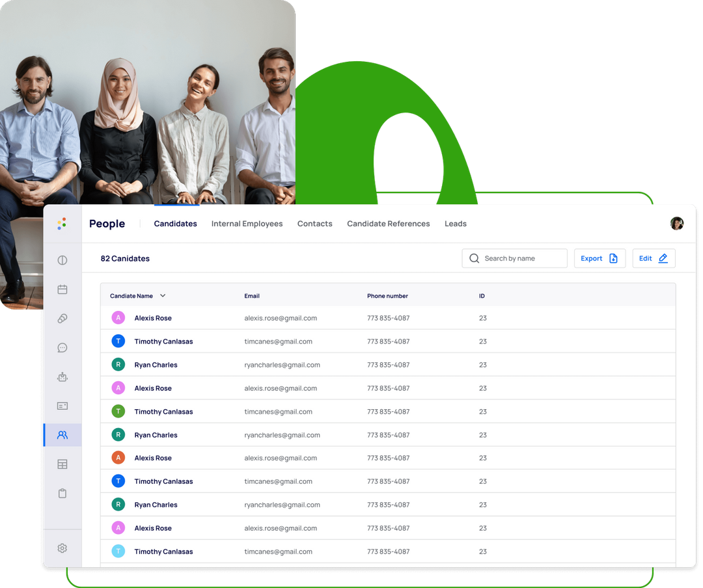Open the chat messages icon in the sidebar
This screenshot has height=588, width=703.
62,347
